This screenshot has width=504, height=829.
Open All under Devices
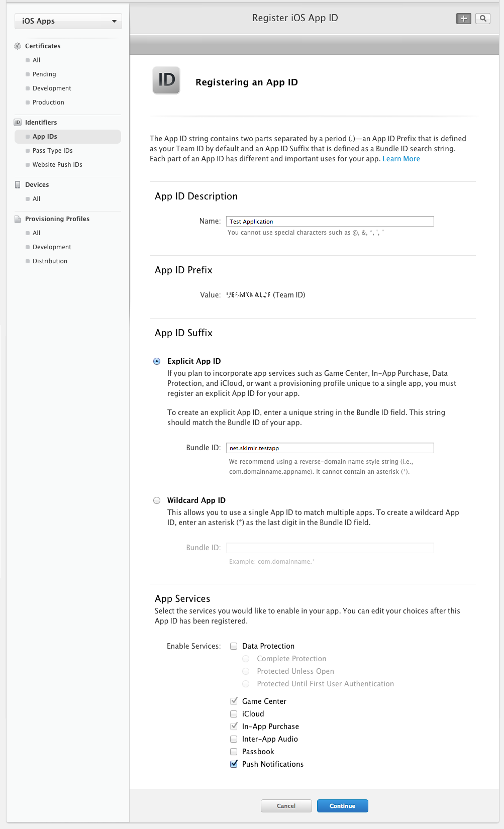point(36,199)
